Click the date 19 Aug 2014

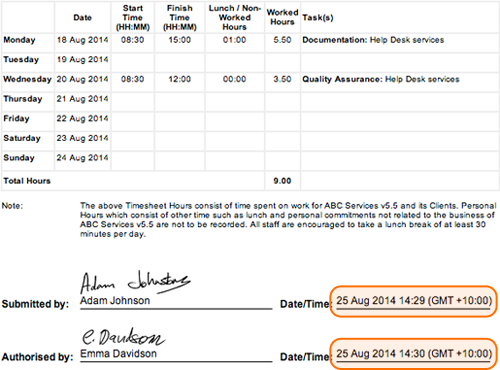(x=82, y=60)
